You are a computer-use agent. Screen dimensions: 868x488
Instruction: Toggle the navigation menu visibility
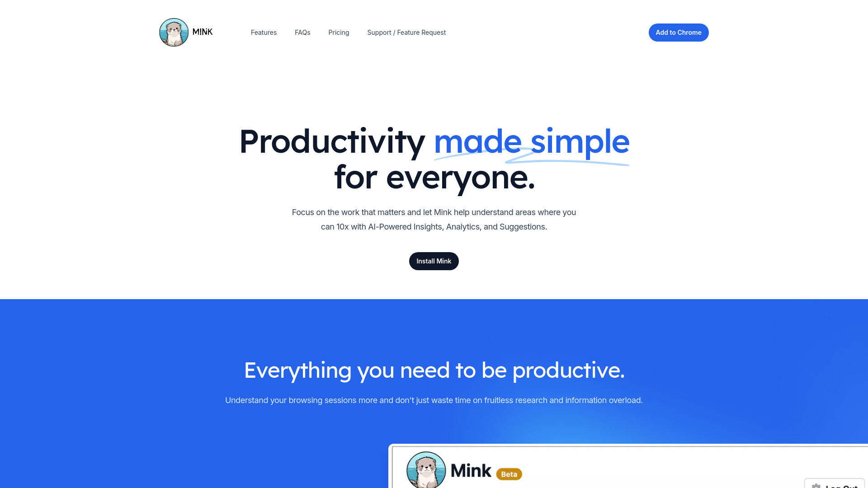(186, 32)
